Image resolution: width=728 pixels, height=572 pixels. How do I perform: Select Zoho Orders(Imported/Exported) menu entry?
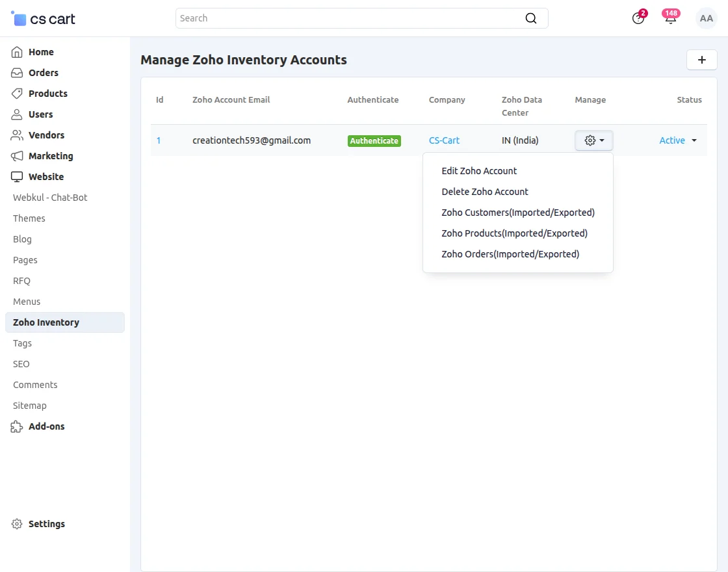click(510, 253)
